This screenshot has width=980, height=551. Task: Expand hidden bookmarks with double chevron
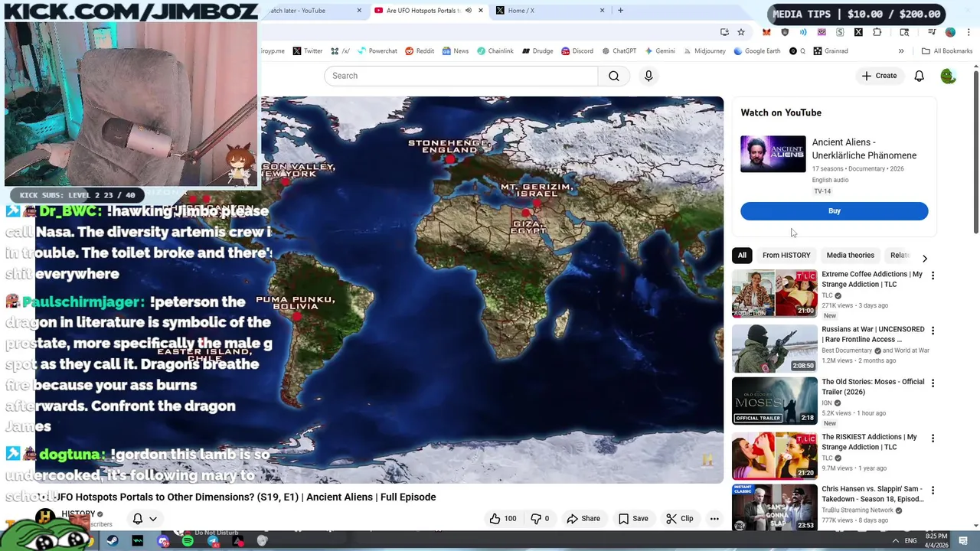[x=901, y=51]
